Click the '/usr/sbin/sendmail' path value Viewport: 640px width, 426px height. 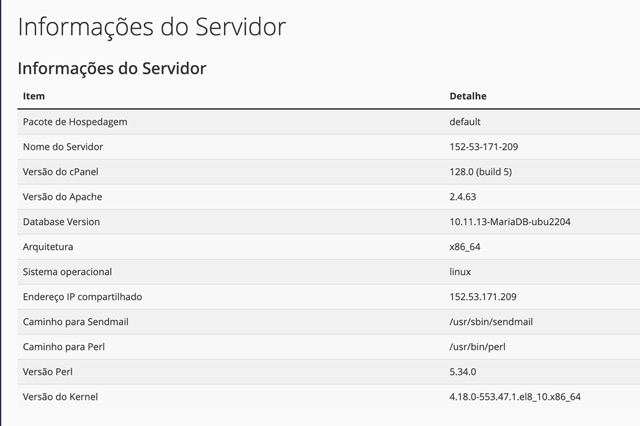492,322
